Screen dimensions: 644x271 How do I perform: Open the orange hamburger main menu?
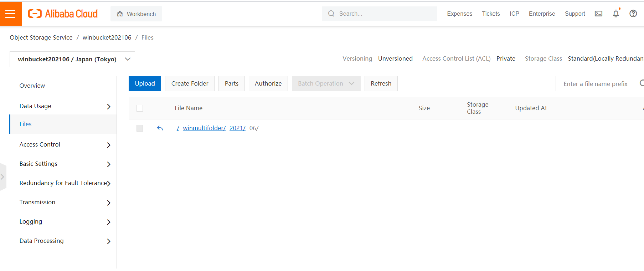11,14
